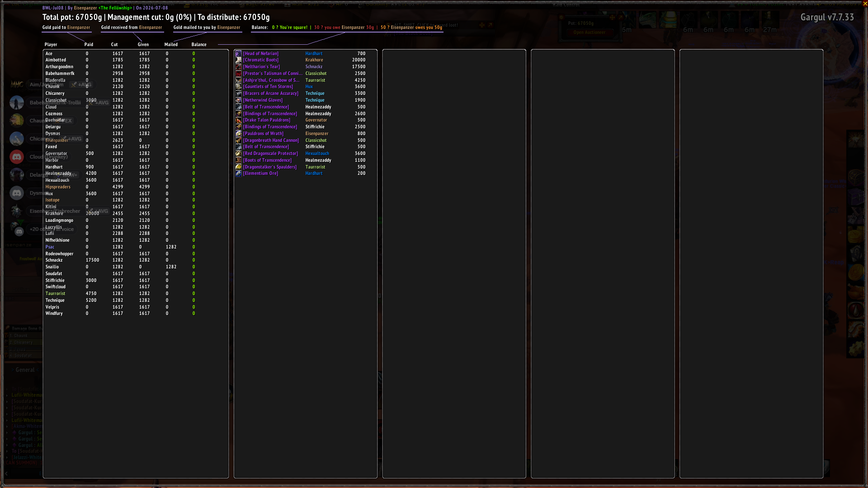Click the 20000 price of Chromatic Boots
Screen dimensions: 868x488
tap(359, 60)
